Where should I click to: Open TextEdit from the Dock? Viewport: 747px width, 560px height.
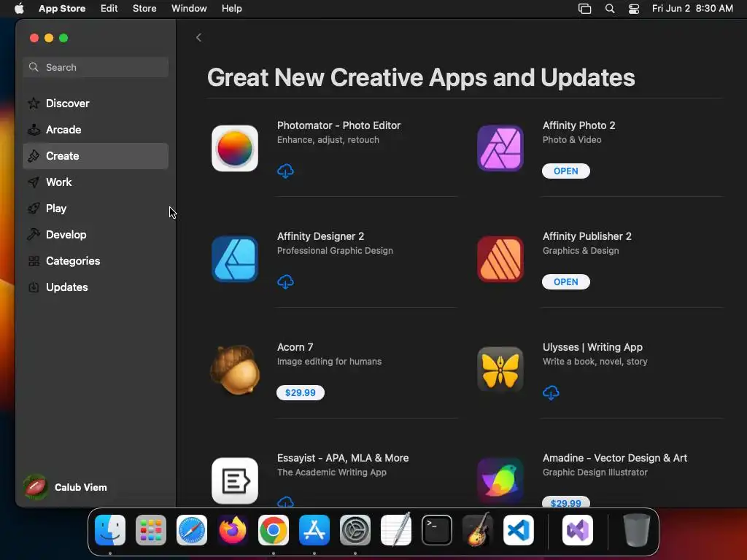click(396, 530)
